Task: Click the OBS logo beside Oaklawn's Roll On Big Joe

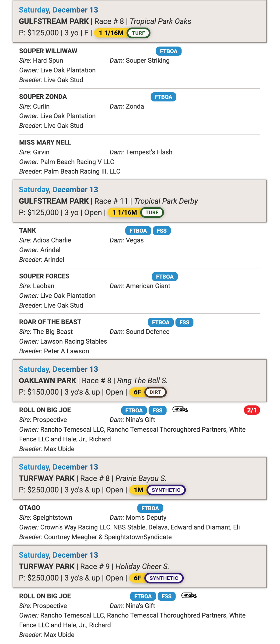Action: (180, 409)
